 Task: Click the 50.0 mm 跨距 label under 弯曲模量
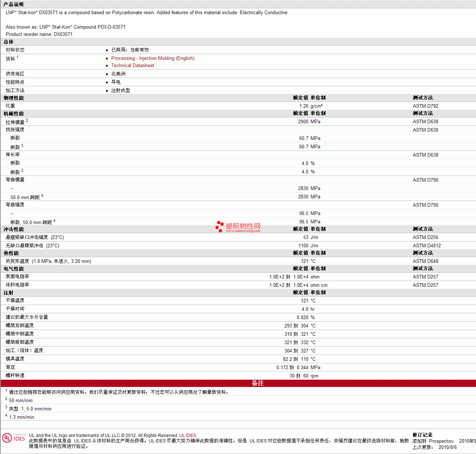25,198
